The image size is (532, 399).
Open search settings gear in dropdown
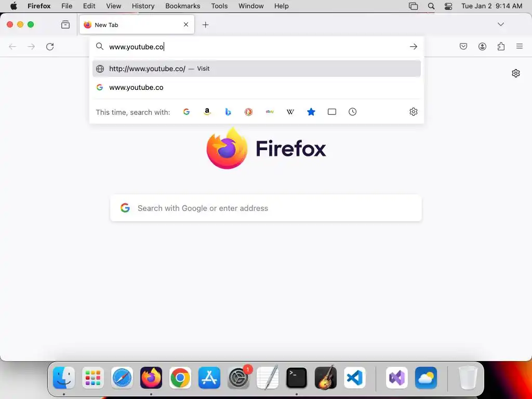413,112
